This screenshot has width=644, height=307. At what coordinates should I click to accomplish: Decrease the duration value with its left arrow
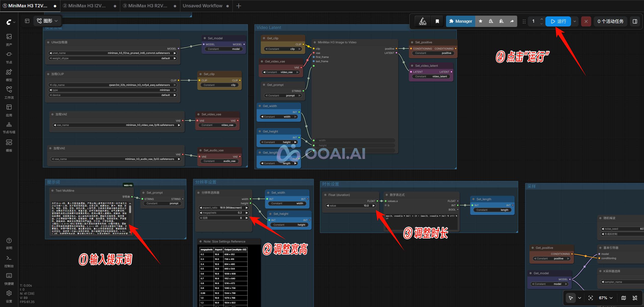(328, 206)
